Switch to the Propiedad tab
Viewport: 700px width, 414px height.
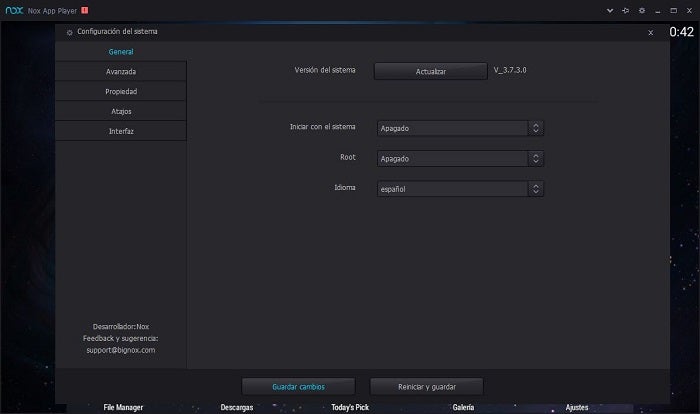click(121, 91)
